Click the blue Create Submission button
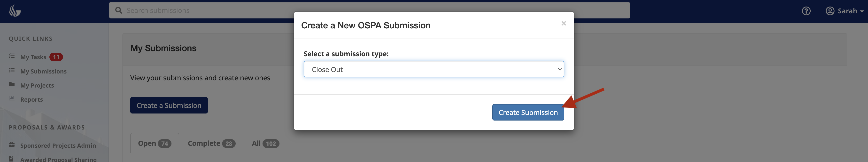Viewport: 868px width, 162px height. point(528,112)
